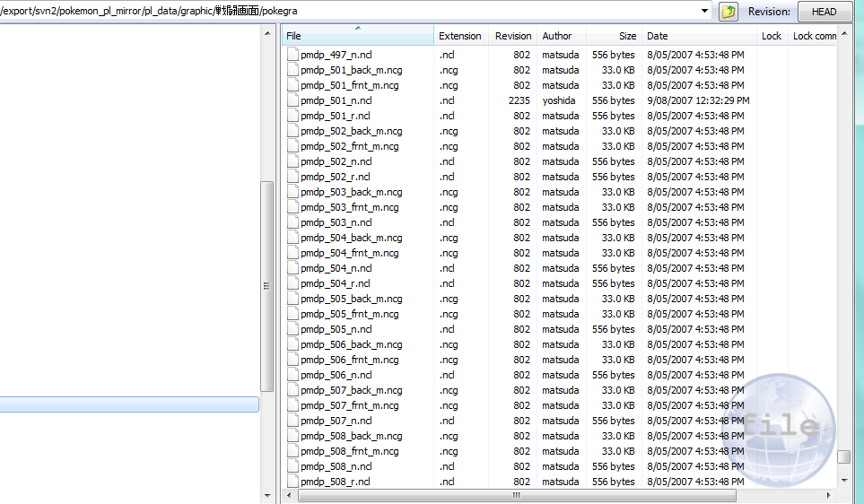This screenshot has height=504, width=864.
Task: Click the tree pane vertical scrollbar thumb
Action: (266, 286)
